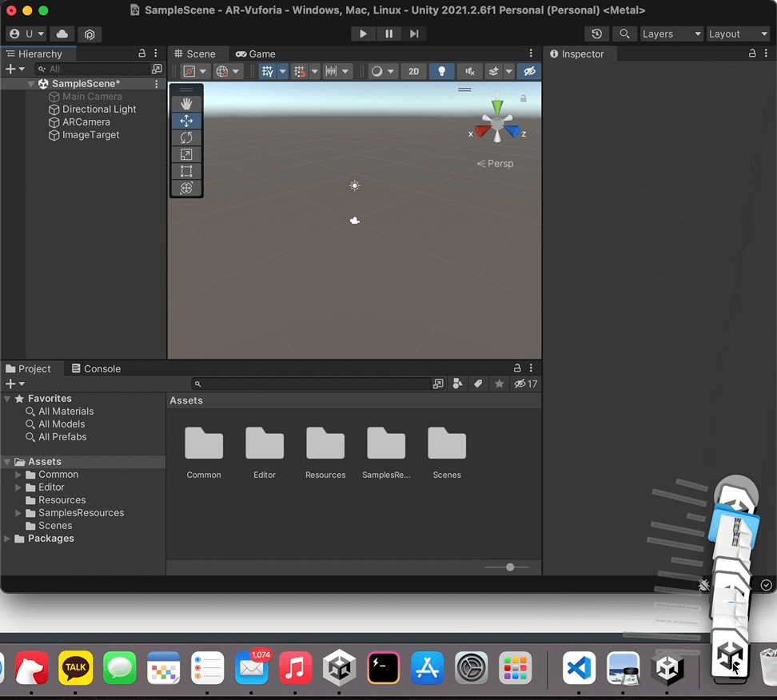Click the Play button
Viewport: 777px width, 700px height.
coord(363,34)
